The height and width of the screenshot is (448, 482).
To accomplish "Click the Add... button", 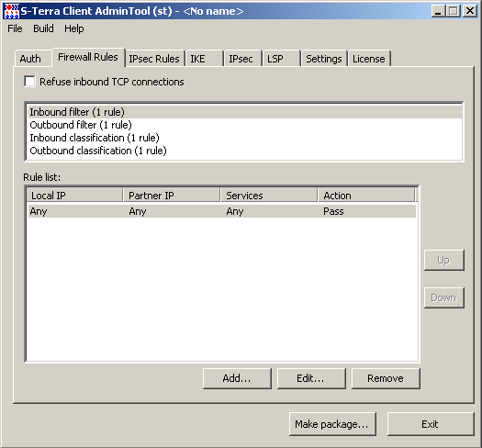I will click(237, 378).
